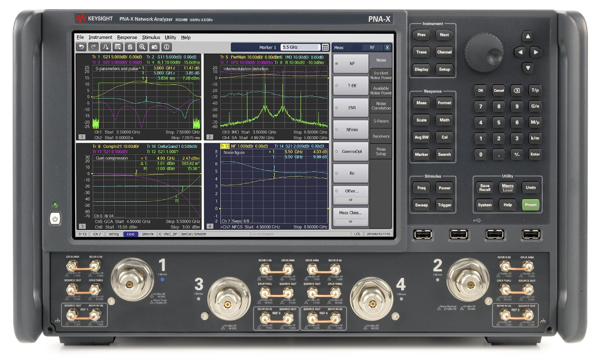The image size is (603, 364).
Task: Click the decimal point key on the keypad
Action: (499, 154)
